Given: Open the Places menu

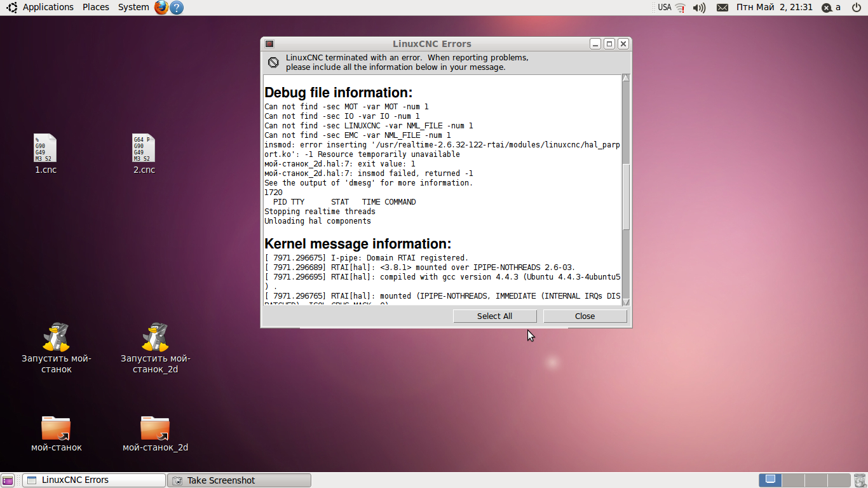Looking at the screenshot, I should pyautogui.click(x=96, y=8).
